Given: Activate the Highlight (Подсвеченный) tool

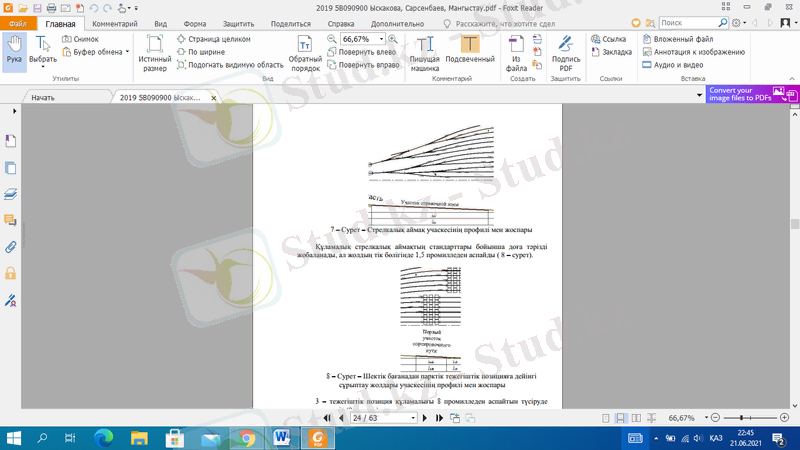Looking at the screenshot, I should click(469, 52).
